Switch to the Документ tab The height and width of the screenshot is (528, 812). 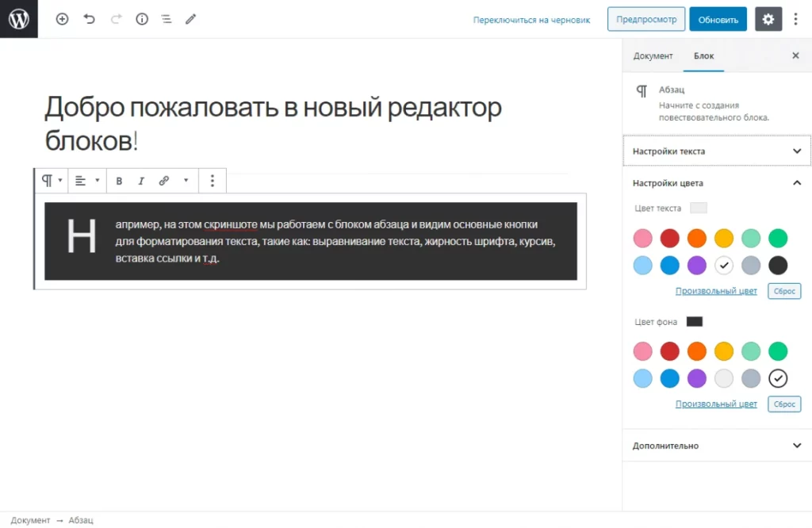coord(653,55)
